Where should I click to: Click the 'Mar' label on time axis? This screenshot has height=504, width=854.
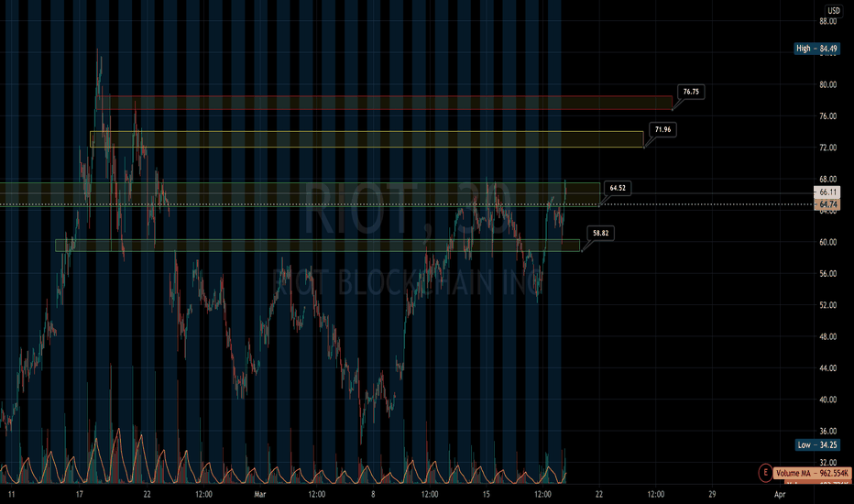pyautogui.click(x=260, y=495)
